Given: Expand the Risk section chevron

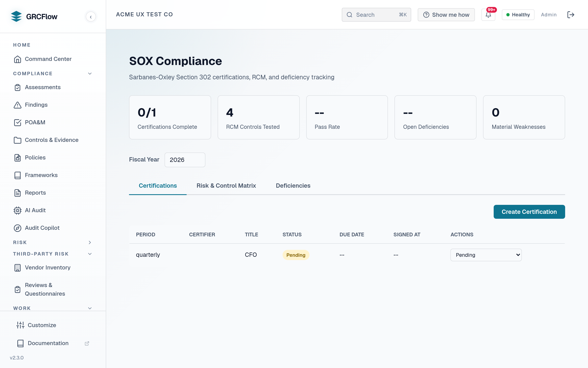Looking at the screenshot, I should click(90, 242).
